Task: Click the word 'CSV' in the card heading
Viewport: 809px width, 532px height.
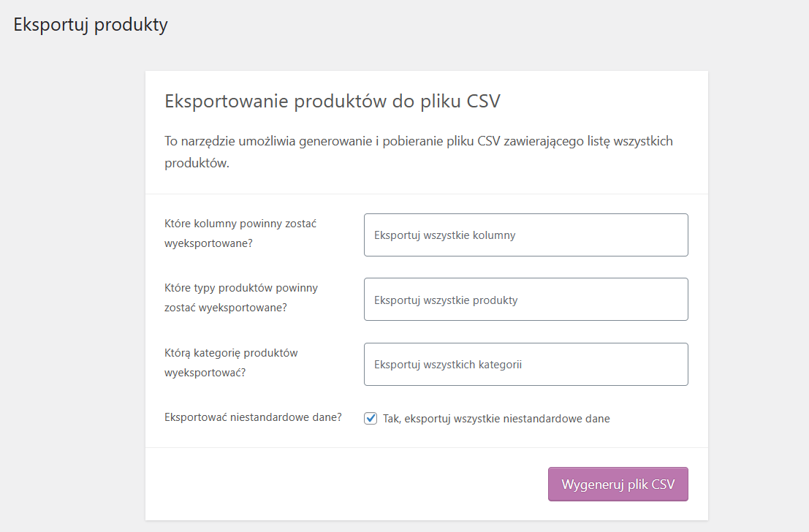Action: click(x=484, y=101)
